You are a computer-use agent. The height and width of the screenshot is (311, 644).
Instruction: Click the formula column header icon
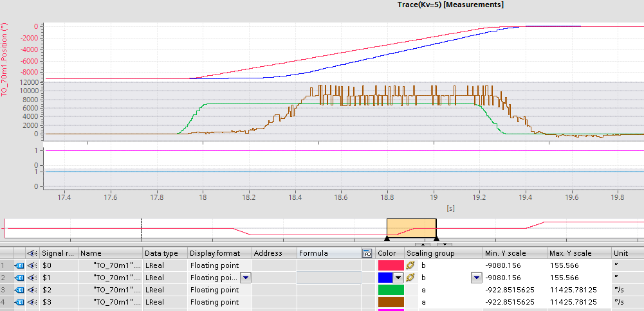pos(367,253)
